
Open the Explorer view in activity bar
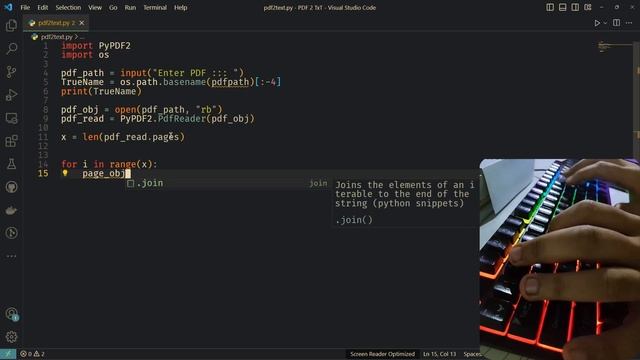(11, 25)
